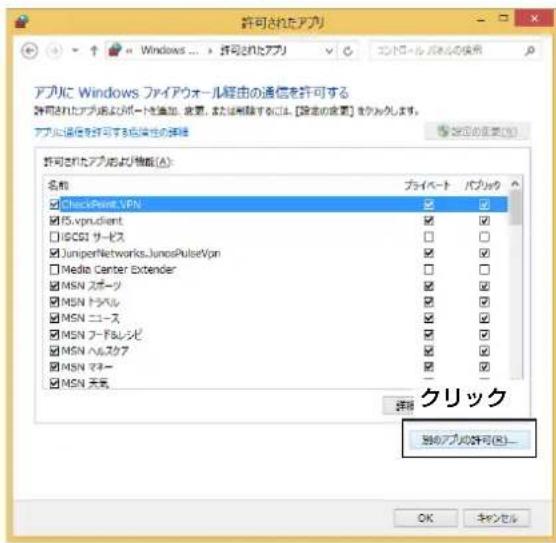Toggle MSN 天気 name checkbox

[54, 383]
